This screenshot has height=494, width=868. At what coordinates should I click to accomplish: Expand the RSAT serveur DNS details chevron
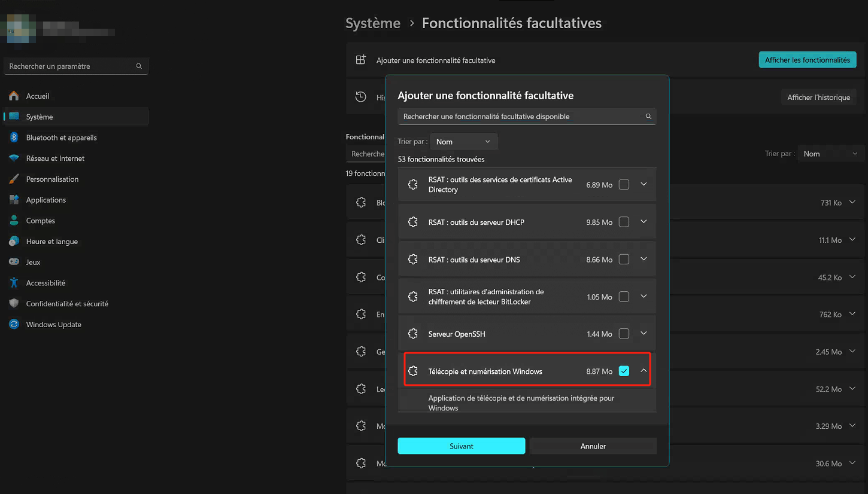tap(644, 259)
